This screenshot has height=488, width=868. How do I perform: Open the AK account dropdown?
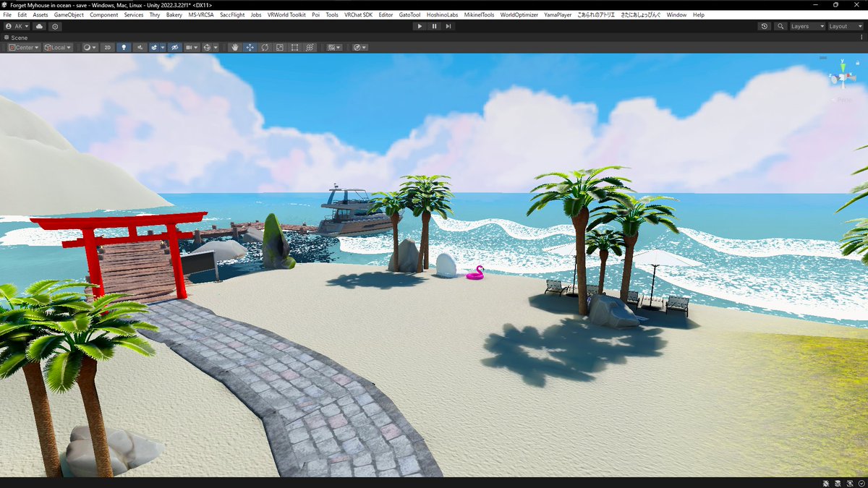[17, 26]
